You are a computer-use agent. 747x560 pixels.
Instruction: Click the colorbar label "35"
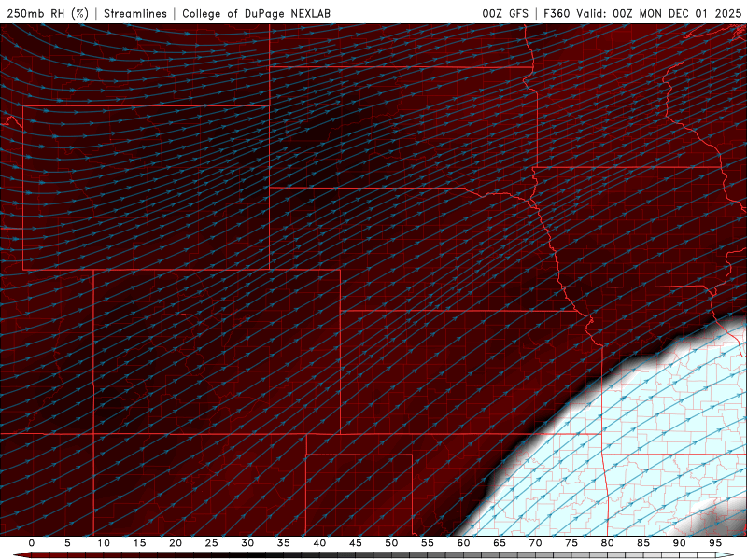point(284,543)
